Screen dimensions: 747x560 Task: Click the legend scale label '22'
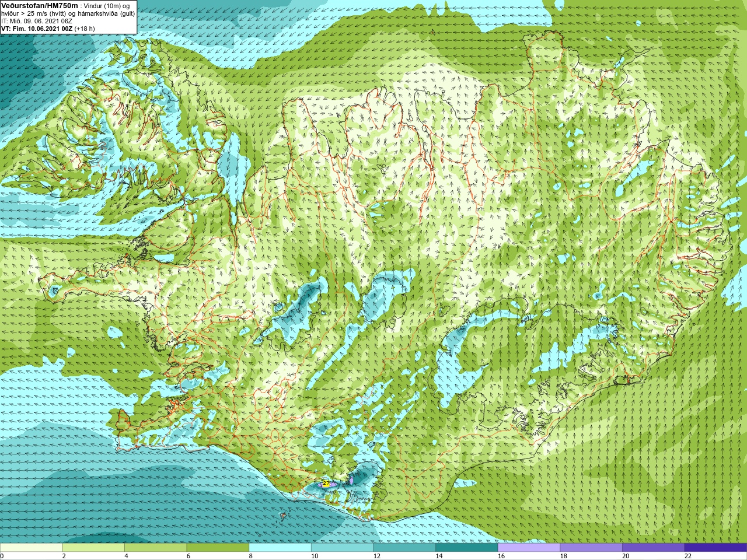pyautogui.click(x=688, y=556)
